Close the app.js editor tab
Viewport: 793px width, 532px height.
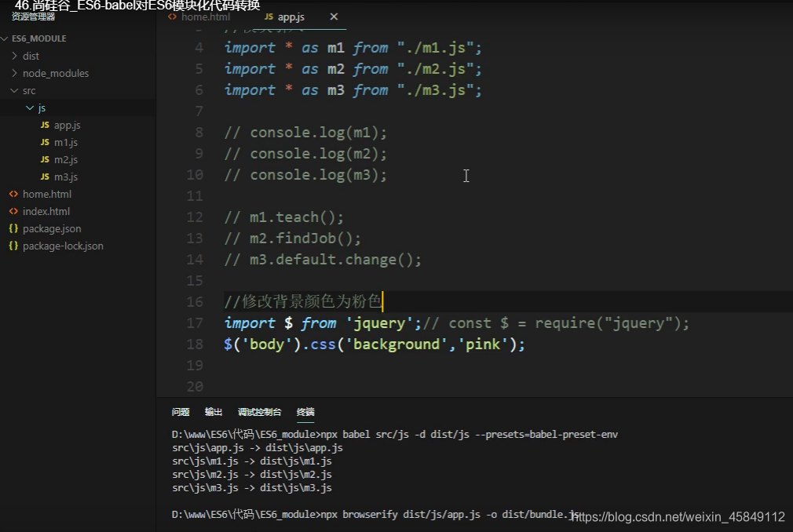(334, 16)
